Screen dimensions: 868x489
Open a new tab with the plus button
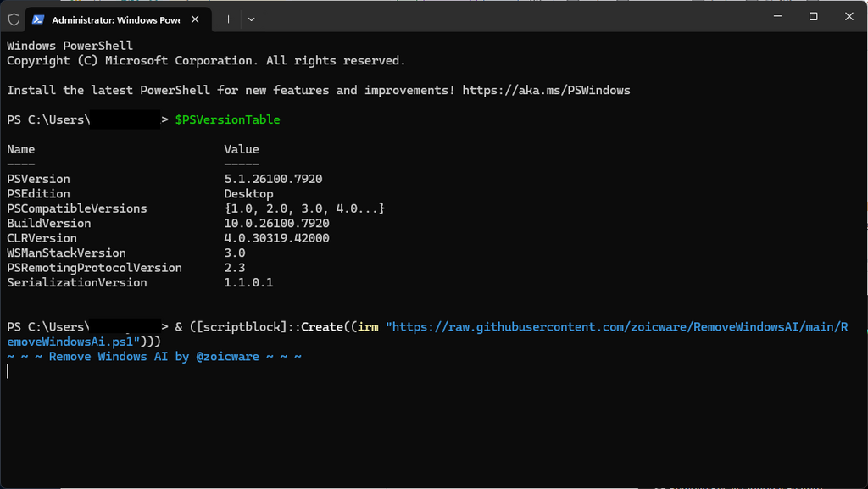tap(228, 19)
